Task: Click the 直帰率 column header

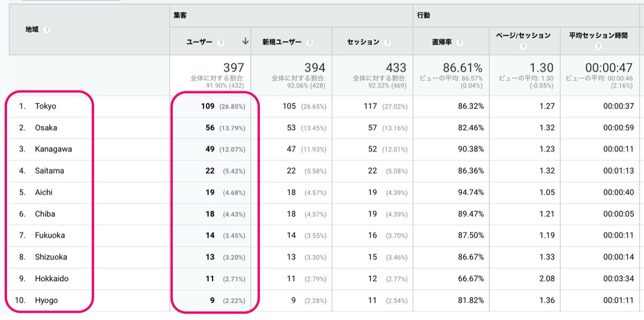Action: (442, 42)
